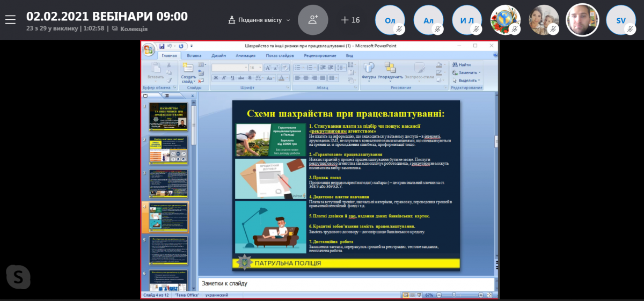Switch to the Вставка ribbon tab

[194, 55]
